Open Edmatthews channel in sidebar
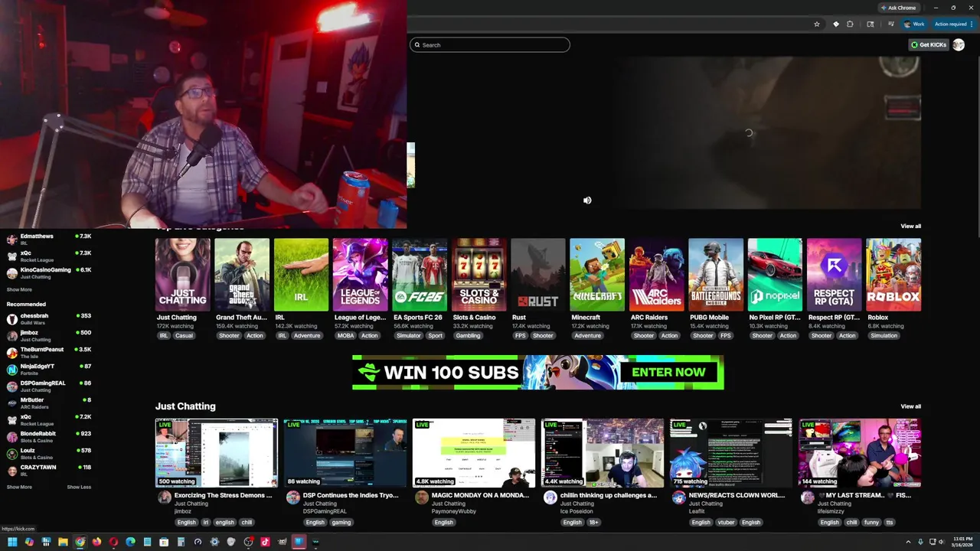The image size is (980, 551). 49,239
